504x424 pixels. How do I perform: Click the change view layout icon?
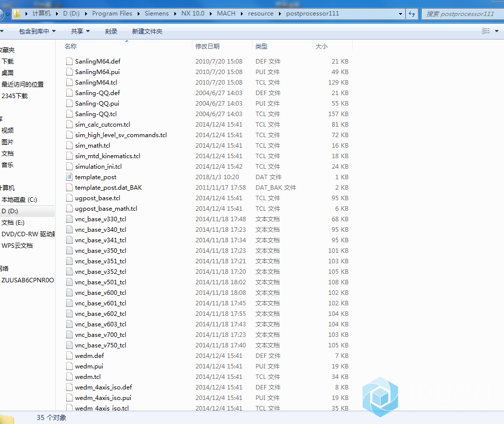coord(485,31)
